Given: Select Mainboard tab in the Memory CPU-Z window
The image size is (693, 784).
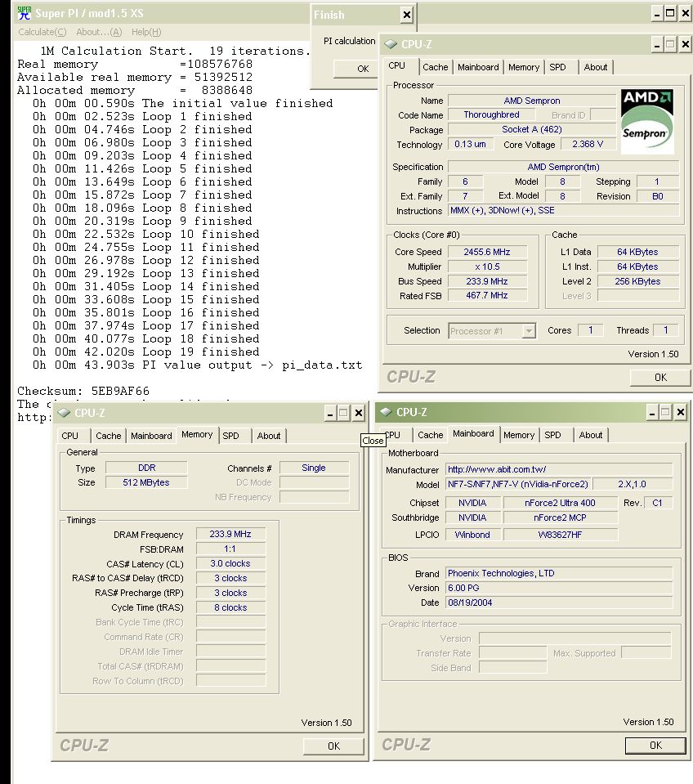Looking at the screenshot, I should 151,436.
